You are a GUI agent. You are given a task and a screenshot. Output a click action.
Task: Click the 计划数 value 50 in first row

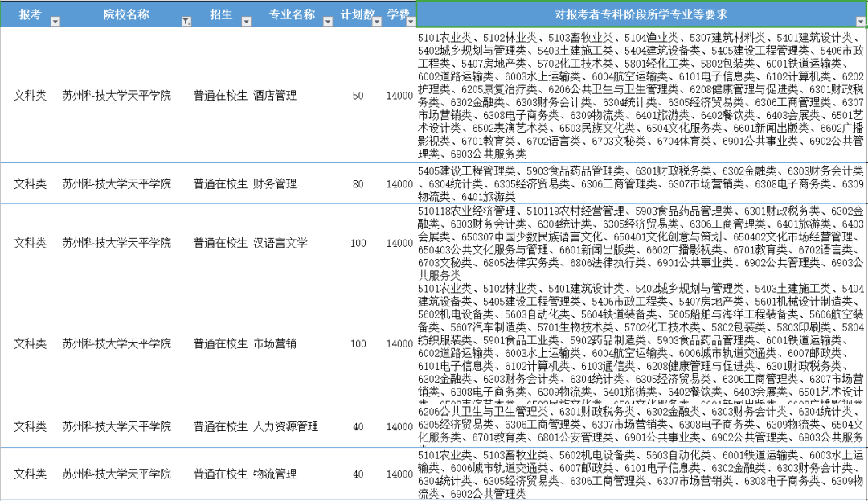pos(358,95)
